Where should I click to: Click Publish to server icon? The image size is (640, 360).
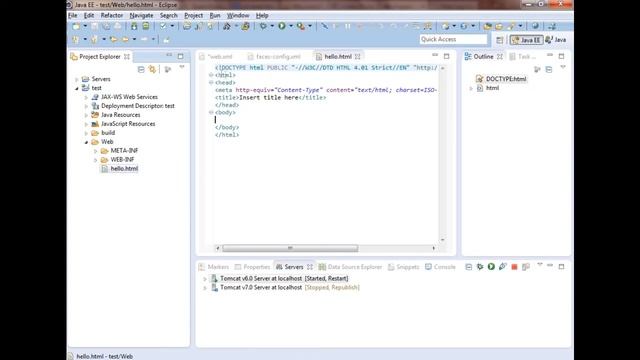[526, 267]
